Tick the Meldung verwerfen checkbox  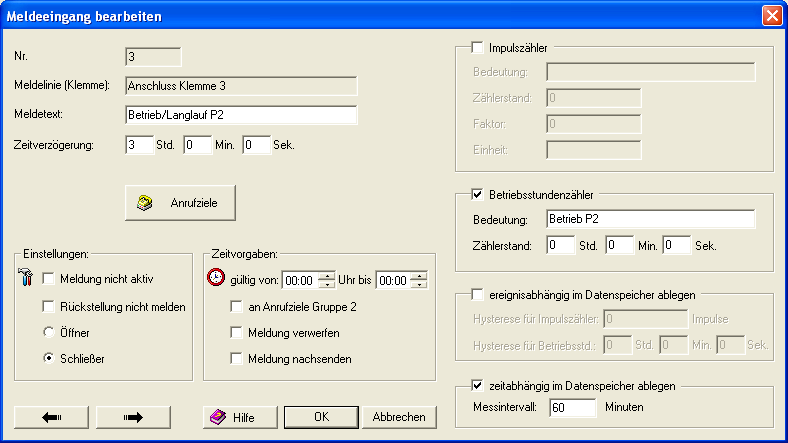[237, 332]
